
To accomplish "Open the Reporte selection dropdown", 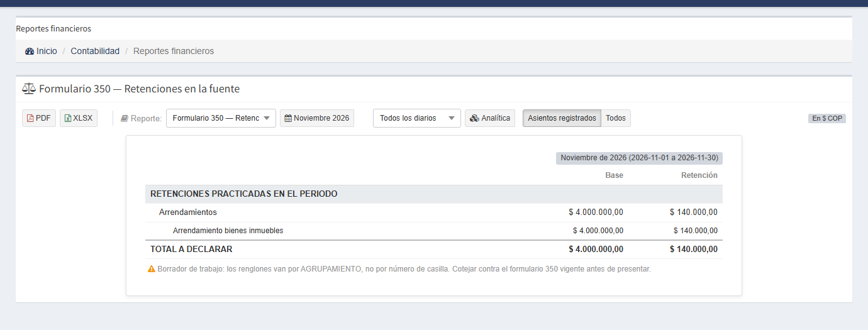I will click(x=221, y=118).
